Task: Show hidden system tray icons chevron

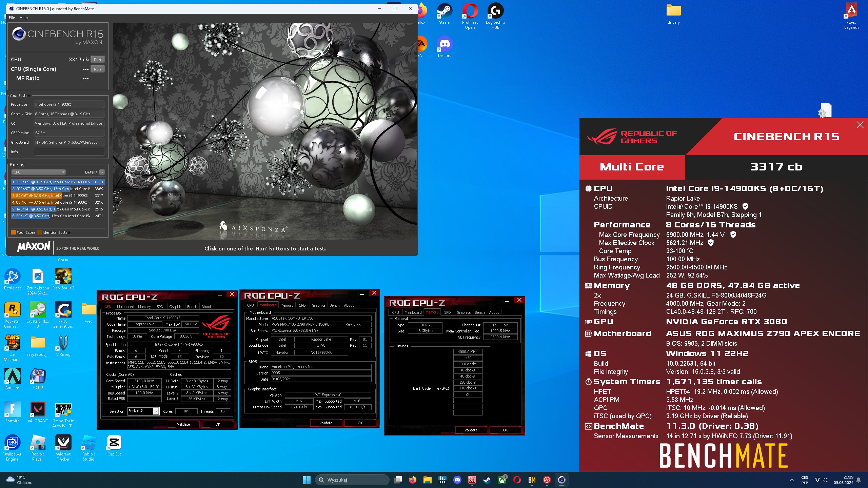Action: click(x=791, y=480)
